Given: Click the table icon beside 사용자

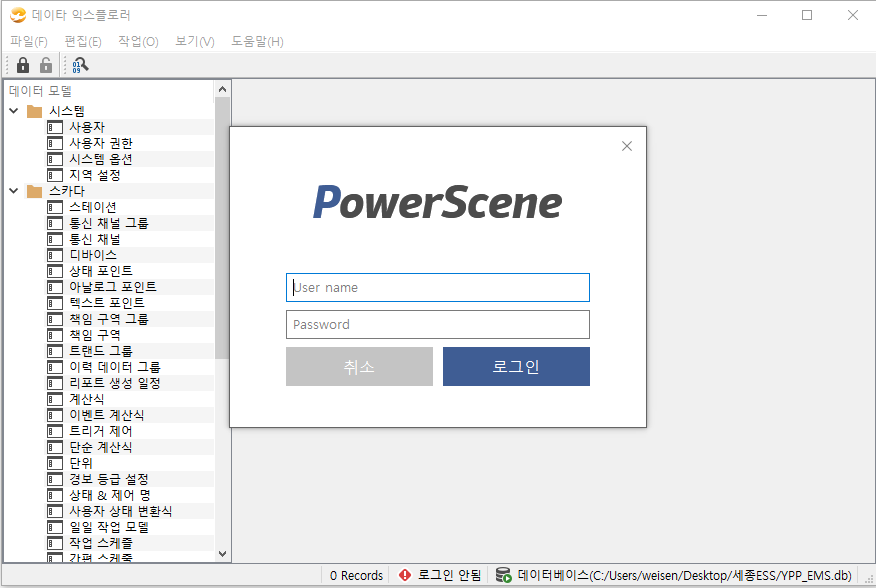Looking at the screenshot, I should (x=55, y=127).
